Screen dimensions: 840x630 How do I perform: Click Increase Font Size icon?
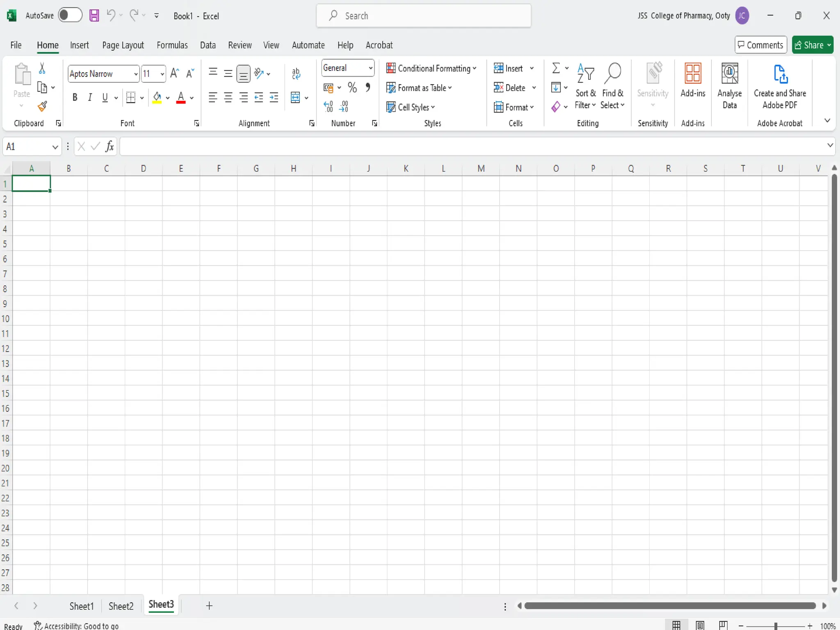point(174,73)
